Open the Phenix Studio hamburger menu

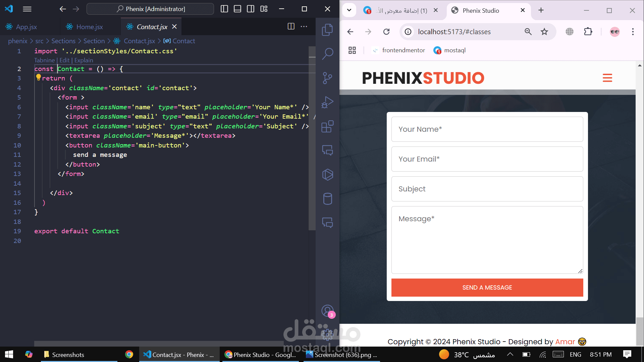click(x=607, y=78)
